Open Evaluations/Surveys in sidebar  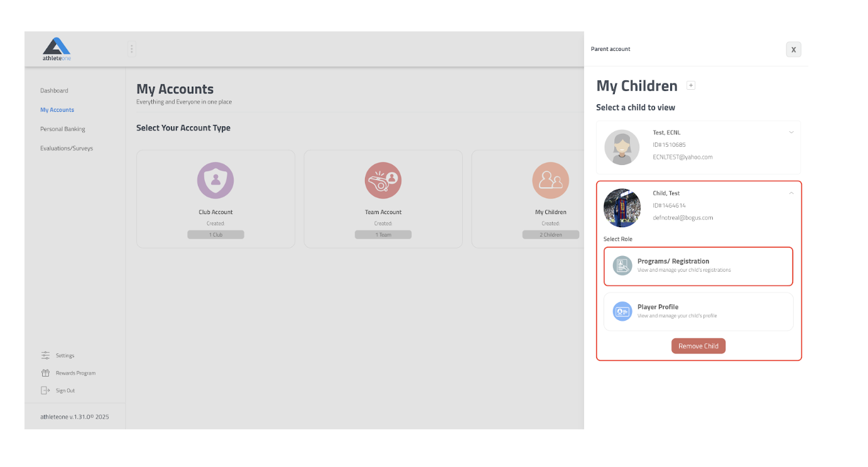coord(67,149)
